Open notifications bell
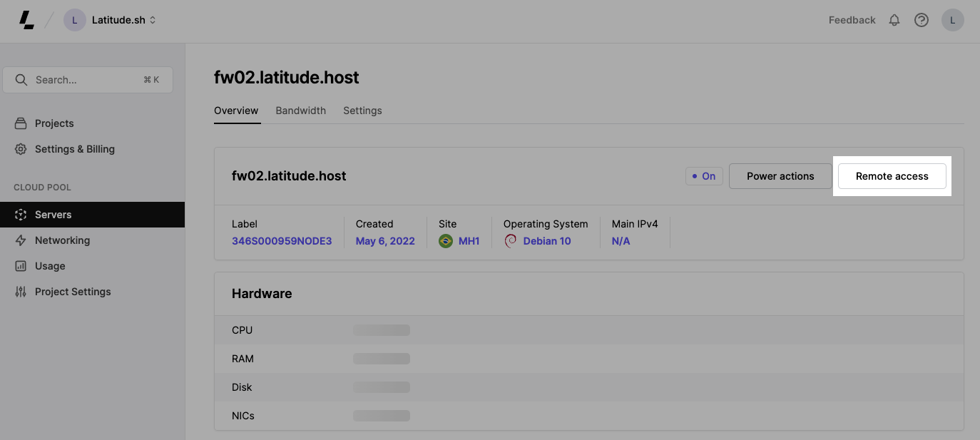 (x=894, y=20)
